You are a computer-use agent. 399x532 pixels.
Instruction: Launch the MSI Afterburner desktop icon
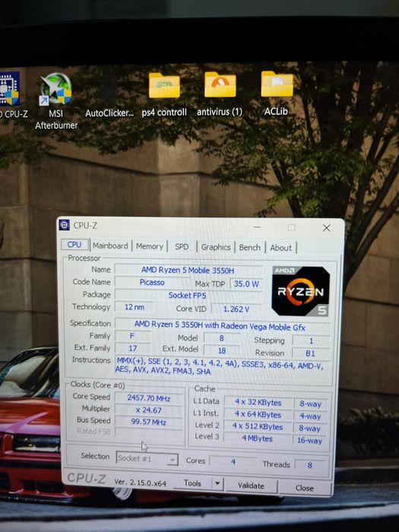[55, 89]
